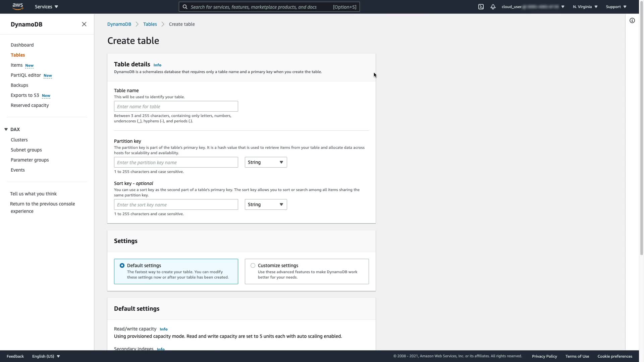Image resolution: width=644 pixels, height=362 pixels.
Task: Select Default settings radio option
Action: point(122,265)
